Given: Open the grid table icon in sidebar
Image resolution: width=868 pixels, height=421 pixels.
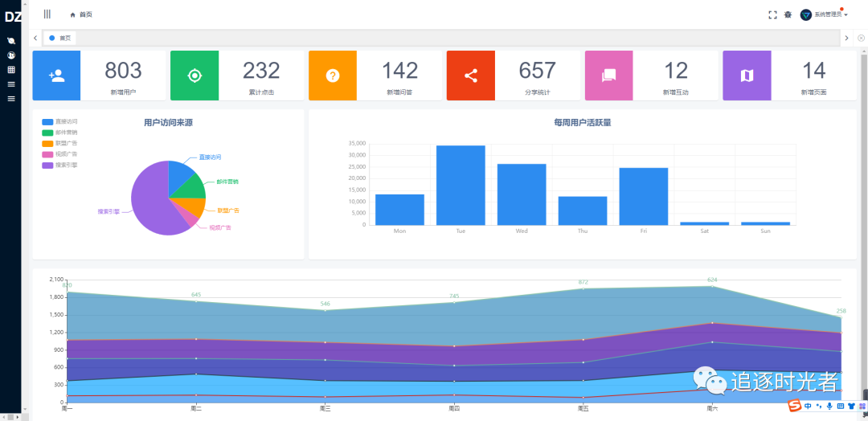Looking at the screenshot, I should point(10,70).
